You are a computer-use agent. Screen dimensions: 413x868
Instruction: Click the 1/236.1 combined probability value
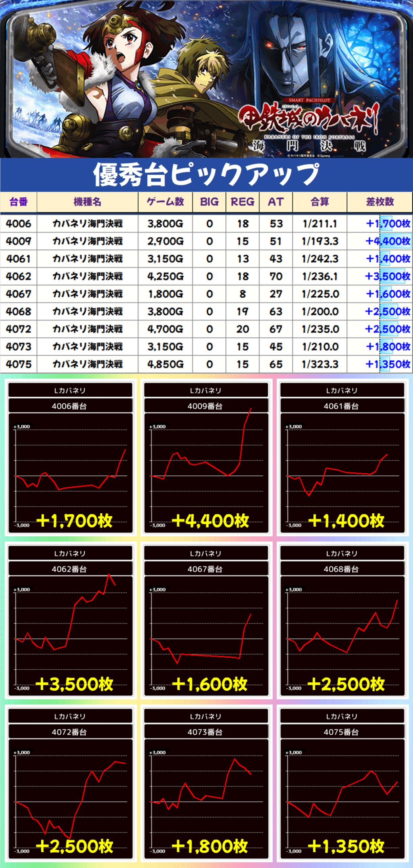[320, 277]
